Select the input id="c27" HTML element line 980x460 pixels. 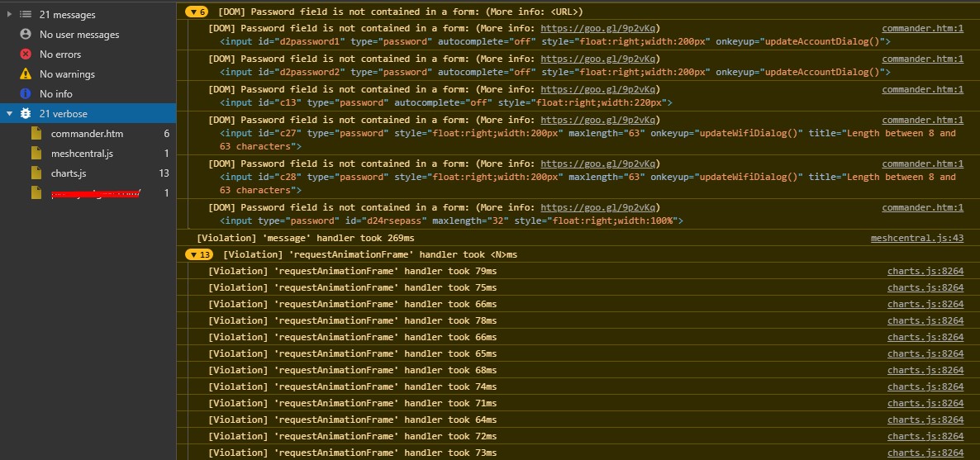click(588, 140)
